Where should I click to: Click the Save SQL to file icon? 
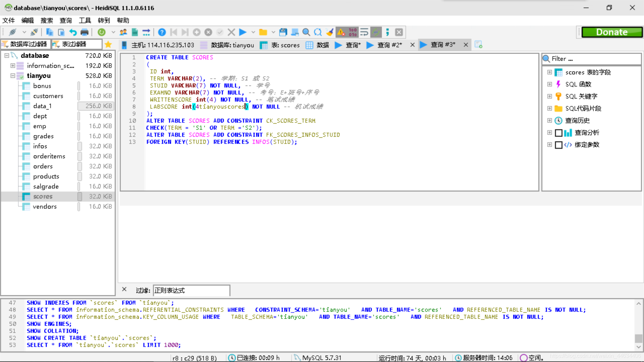coord(283,32)
